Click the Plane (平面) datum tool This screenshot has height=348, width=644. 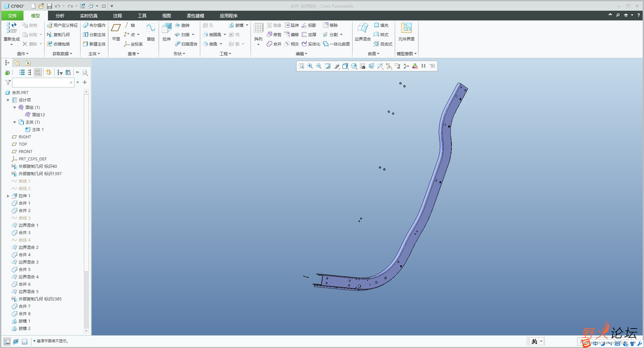pos(116,32)
